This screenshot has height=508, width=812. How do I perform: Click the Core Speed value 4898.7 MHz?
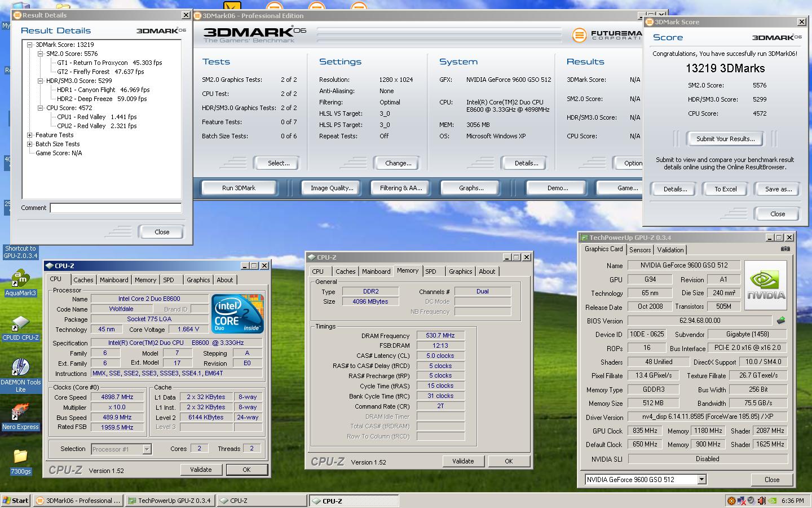tap(117, 397)
